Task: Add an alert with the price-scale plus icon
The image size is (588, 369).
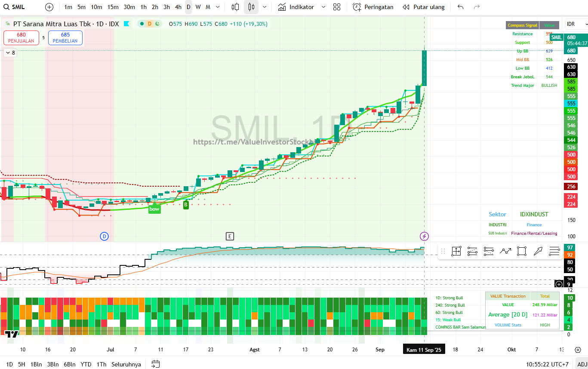Action: pyautogui.click(x=559, y=284)
